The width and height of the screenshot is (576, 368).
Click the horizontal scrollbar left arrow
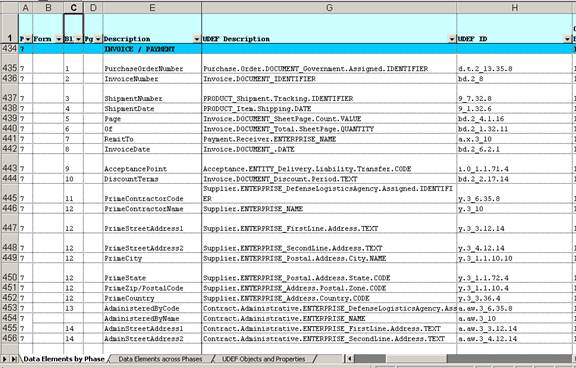tap(349, 359)
